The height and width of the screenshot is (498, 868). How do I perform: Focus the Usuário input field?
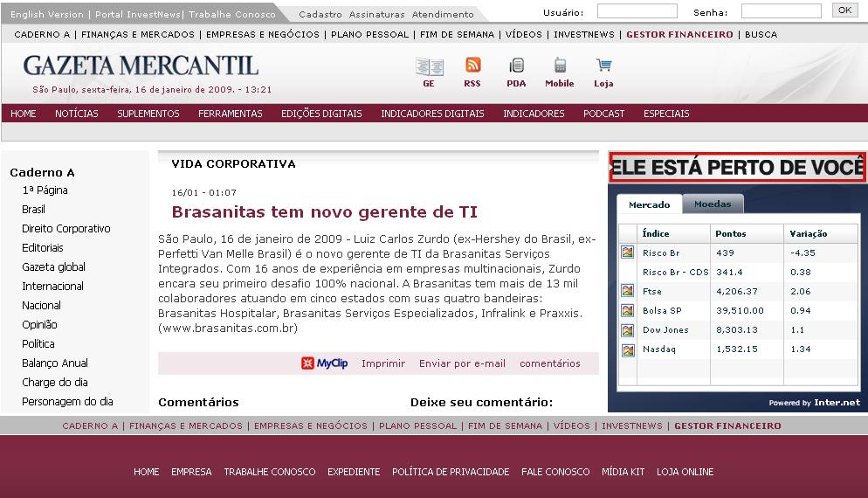[637, 11]
